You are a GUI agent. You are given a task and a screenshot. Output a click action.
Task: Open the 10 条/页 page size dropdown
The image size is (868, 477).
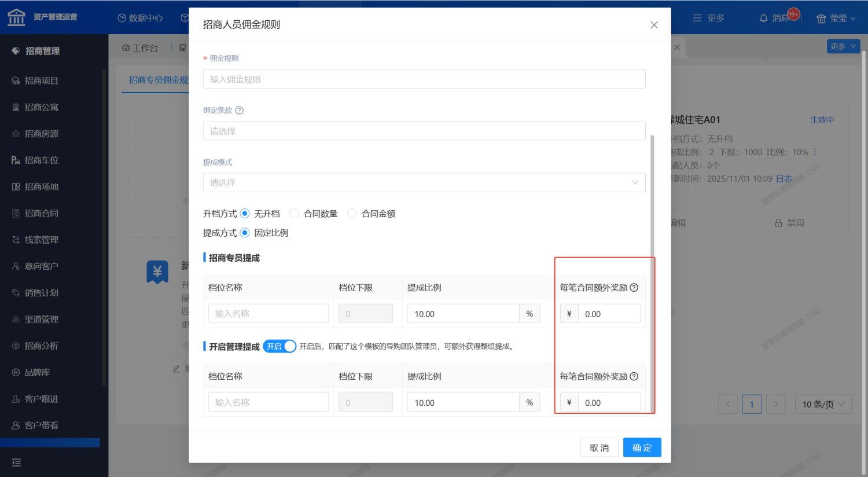[822, 404]
